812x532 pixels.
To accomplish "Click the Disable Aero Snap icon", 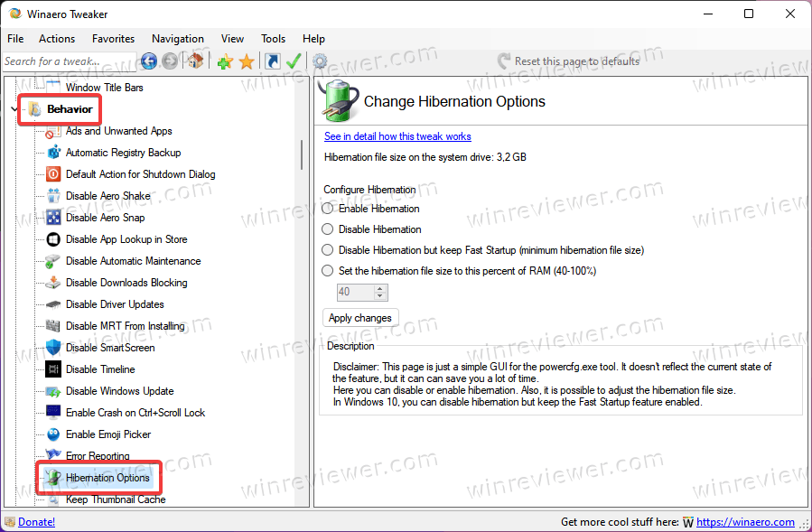I will [x=53, y=218].
